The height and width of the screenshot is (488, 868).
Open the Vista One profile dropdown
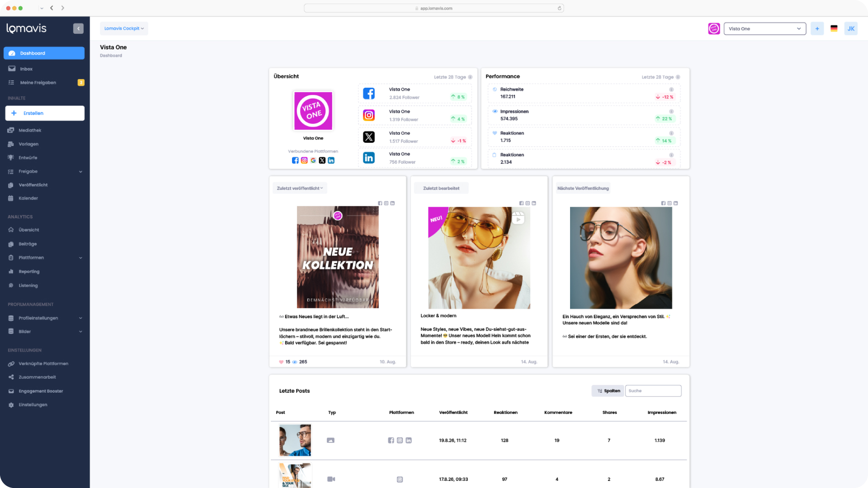[764, 28]
